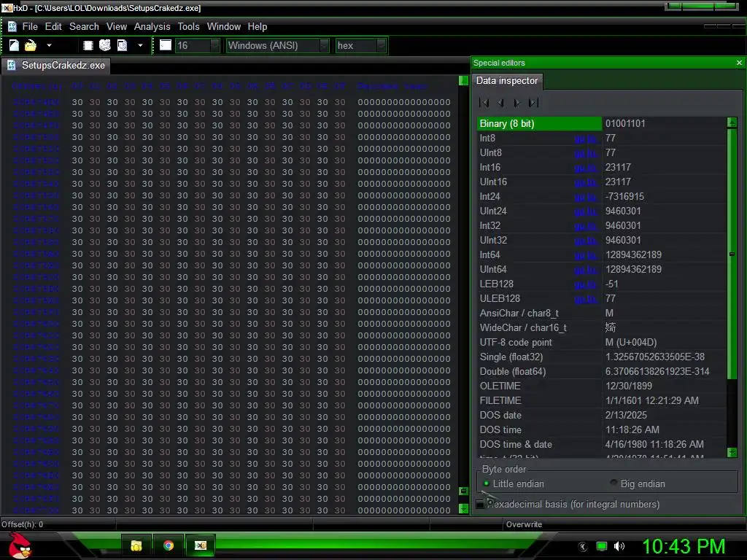Open the Tools menu

(189, 27)
